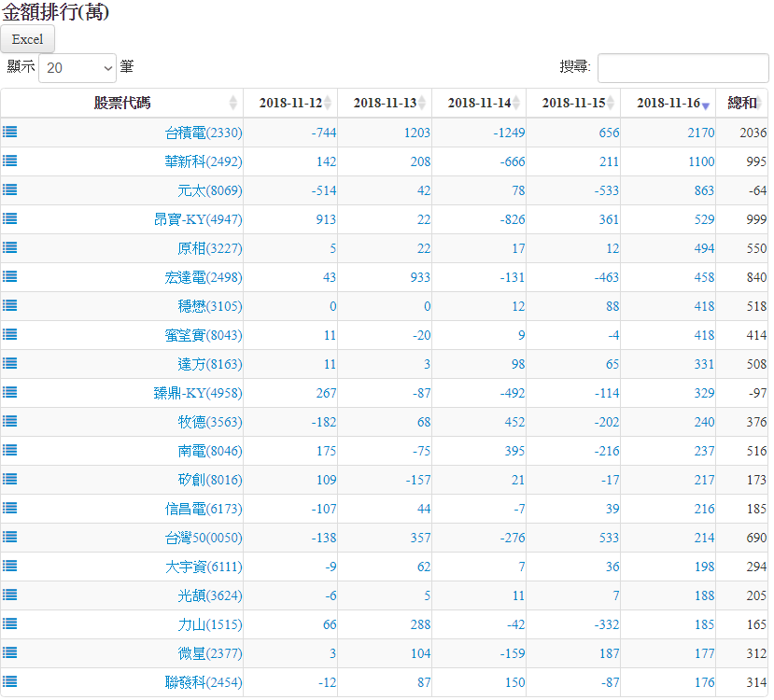Sort by 2018-11-14 column header
The image size is (774, 700).
pos(479,103)
